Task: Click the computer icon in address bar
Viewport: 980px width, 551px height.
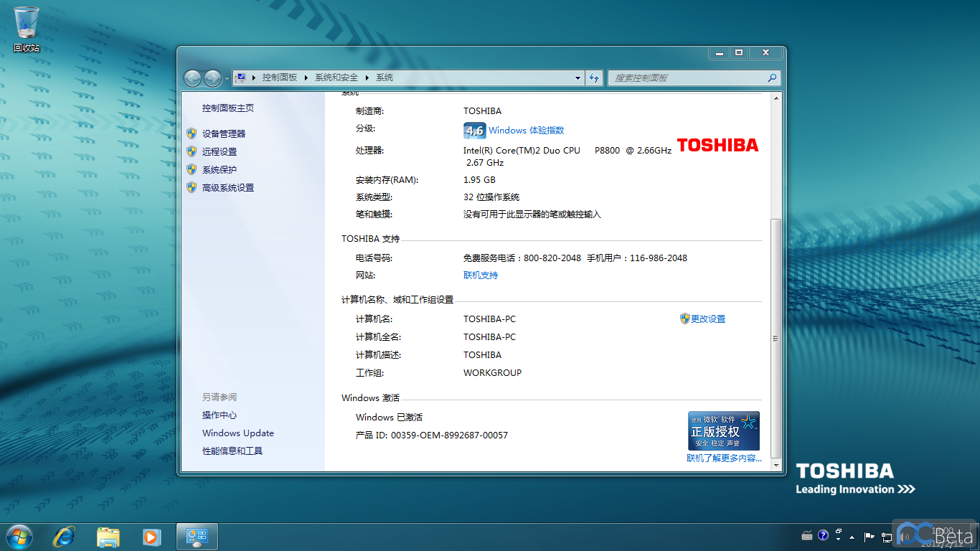Action: point(241,77)
